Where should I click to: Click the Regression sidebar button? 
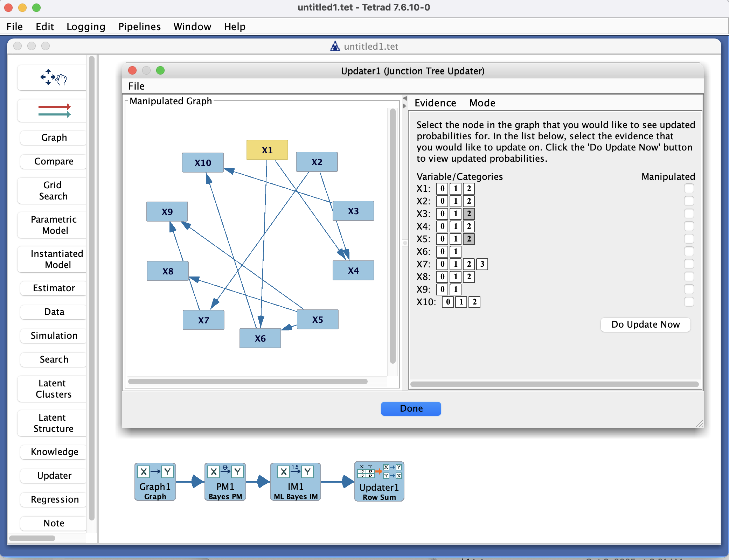tap(54, 499)
